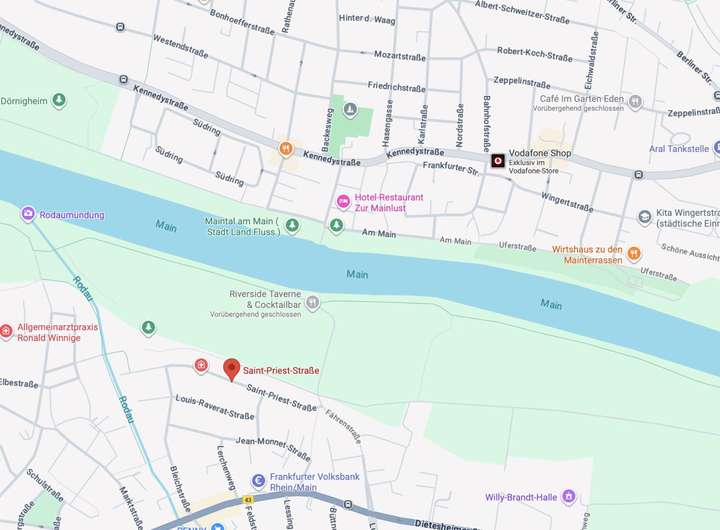720x530 pixels.
Task: Select the Hotel-Restaurant Zur Mainlust hotel icon
Action: [x=343, y=202]
